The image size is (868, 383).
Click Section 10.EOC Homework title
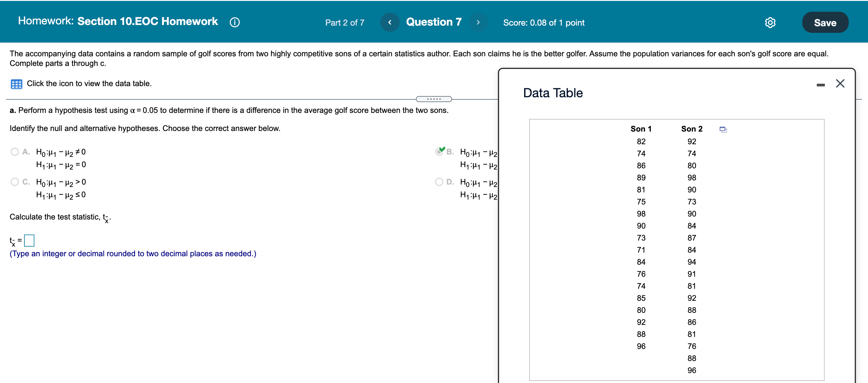click(148, 21)
